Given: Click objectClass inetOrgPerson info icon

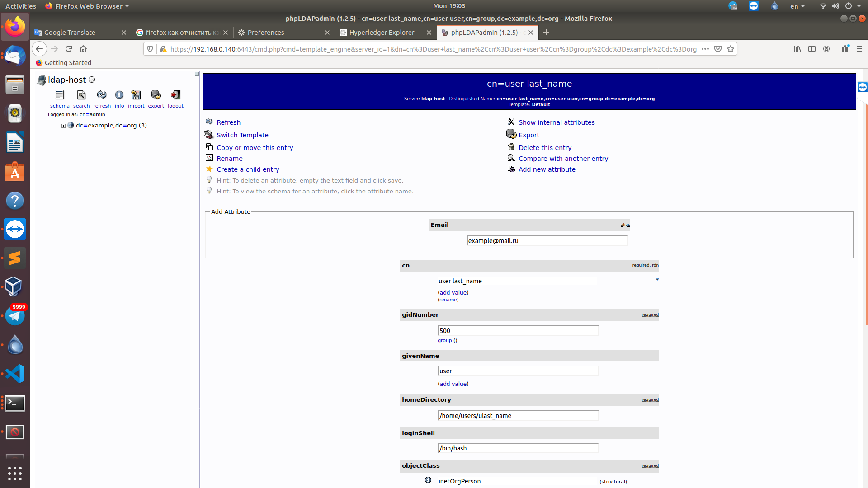Looking at the screenshot, I should tap(428, 480).
